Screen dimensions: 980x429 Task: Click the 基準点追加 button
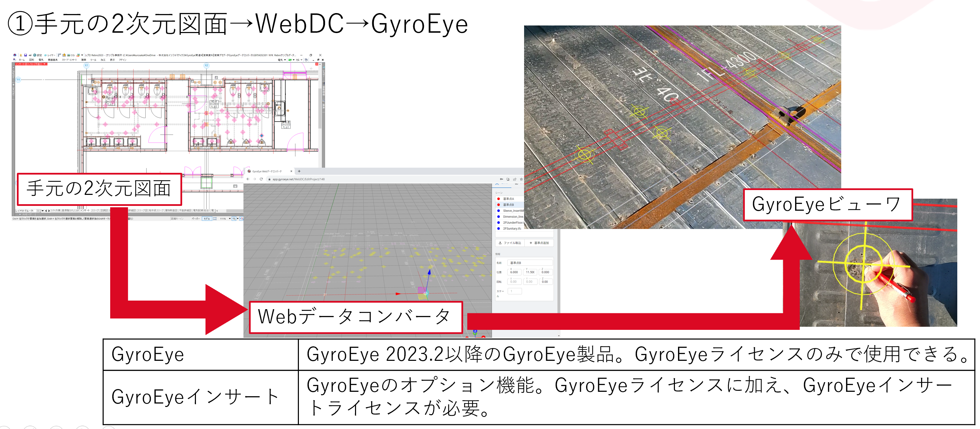539,243
